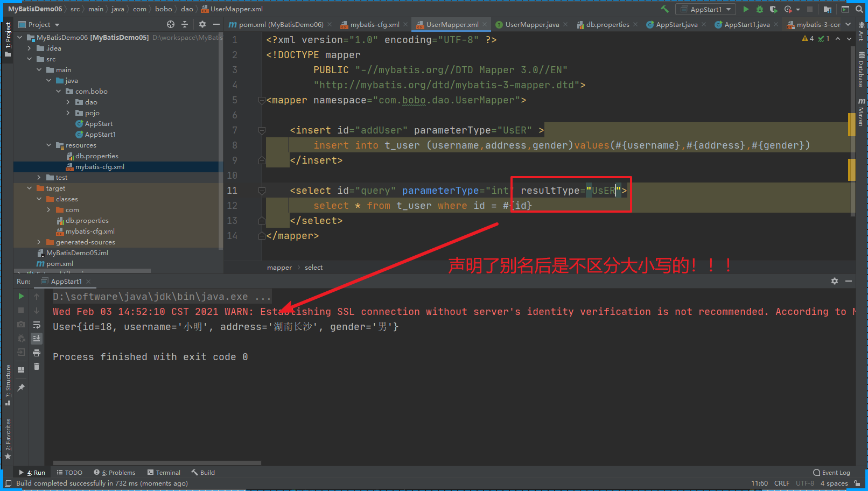Open the Maven side panel

tap(861, 112)
